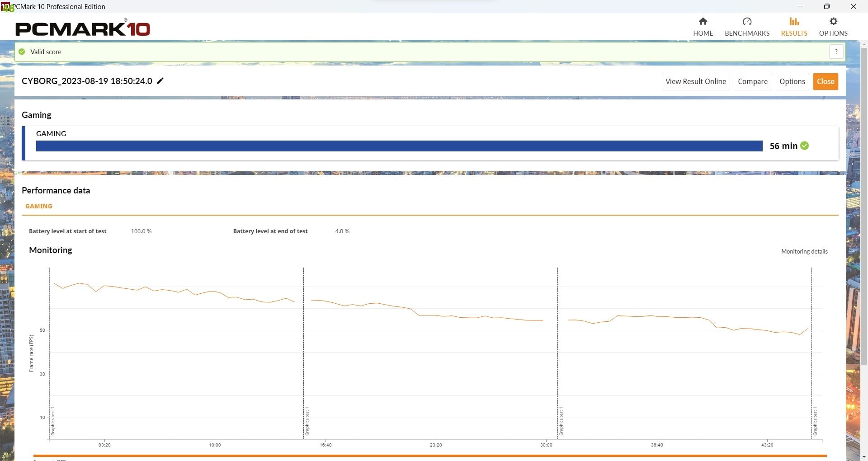Image resolution: width=868 pixels, height=461 pixels.
Task: Click the 56 min result value
Action: coord(783,146)
